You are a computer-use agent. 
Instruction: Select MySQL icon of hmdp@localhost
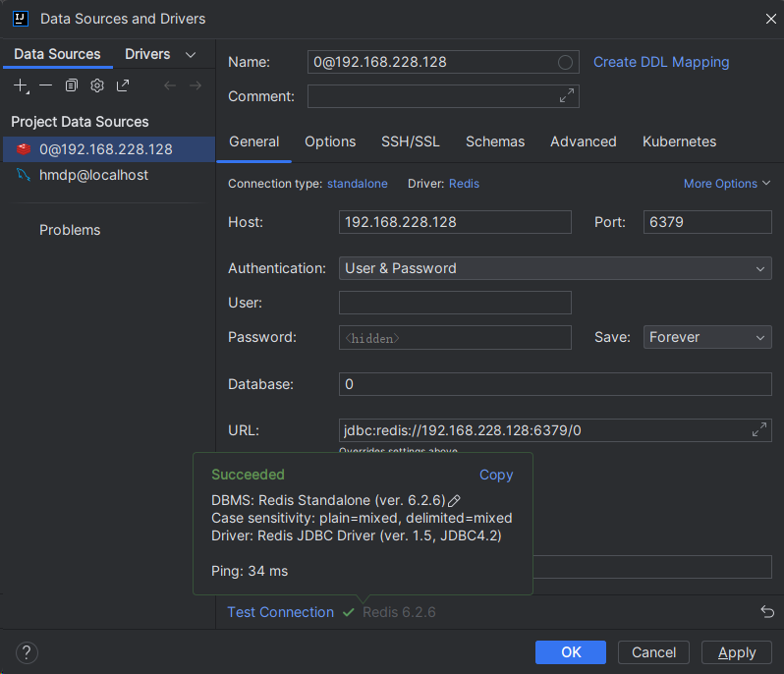(24, 175)
